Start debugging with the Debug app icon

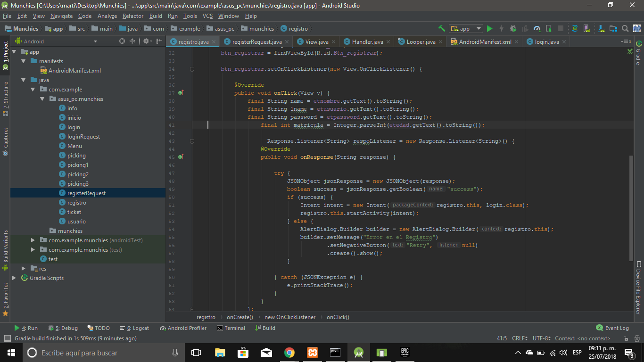[513, 28]
